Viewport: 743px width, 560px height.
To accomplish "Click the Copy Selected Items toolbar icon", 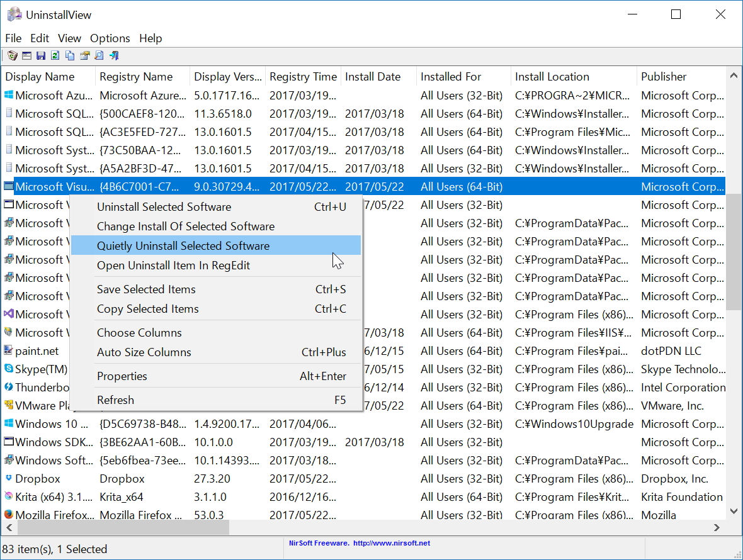I will pos(70,56).
